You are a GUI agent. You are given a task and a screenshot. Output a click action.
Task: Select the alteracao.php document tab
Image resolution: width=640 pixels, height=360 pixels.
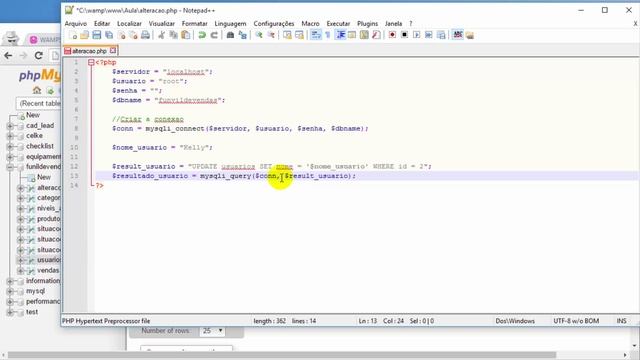point(89,51)
